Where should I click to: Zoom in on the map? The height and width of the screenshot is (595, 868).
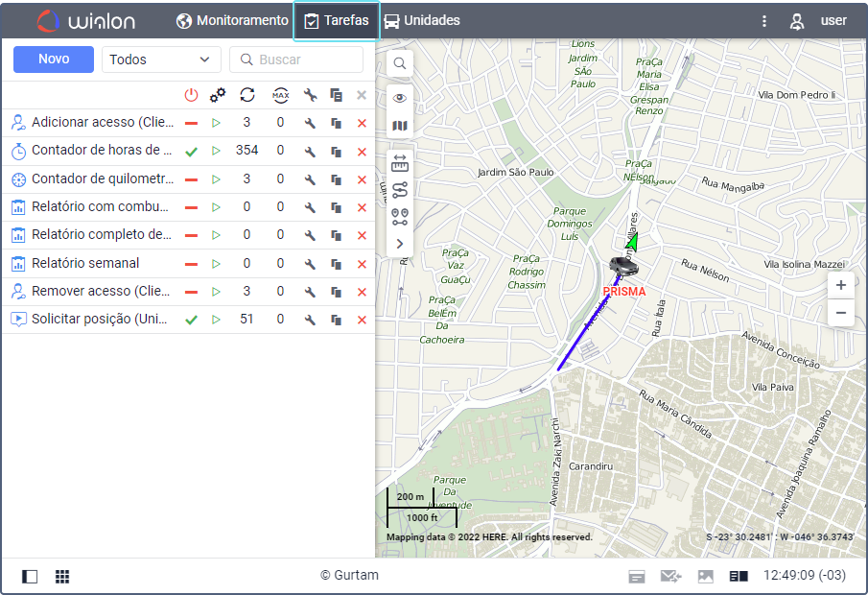[x=841, y=285]
